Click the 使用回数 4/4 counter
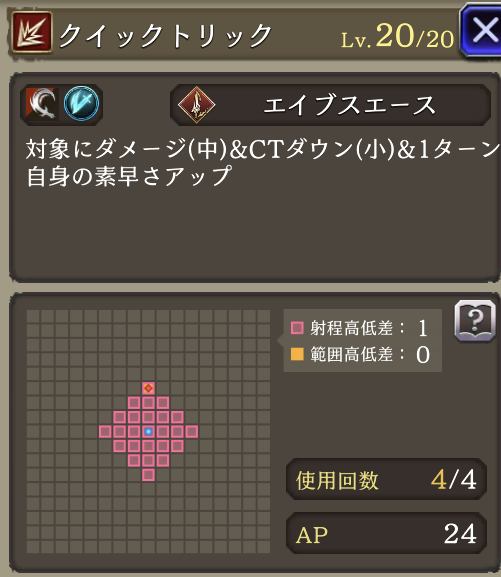The height and width of the screenshot is (577, 501). (x=386, y=479)
